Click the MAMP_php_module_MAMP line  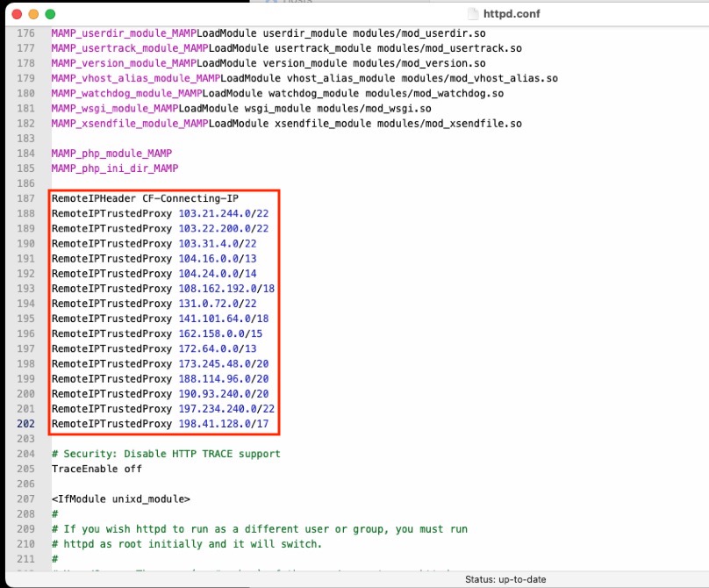[111, 154]
